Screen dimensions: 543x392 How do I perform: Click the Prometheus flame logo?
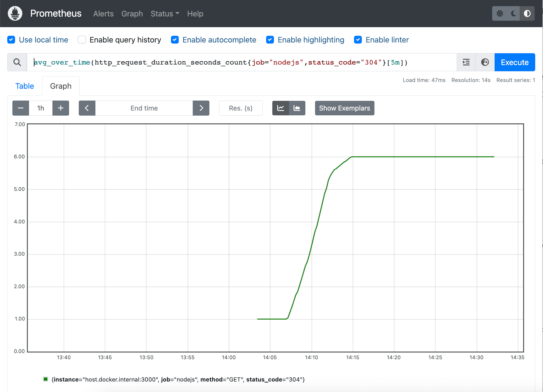click(x=15, y=13)
